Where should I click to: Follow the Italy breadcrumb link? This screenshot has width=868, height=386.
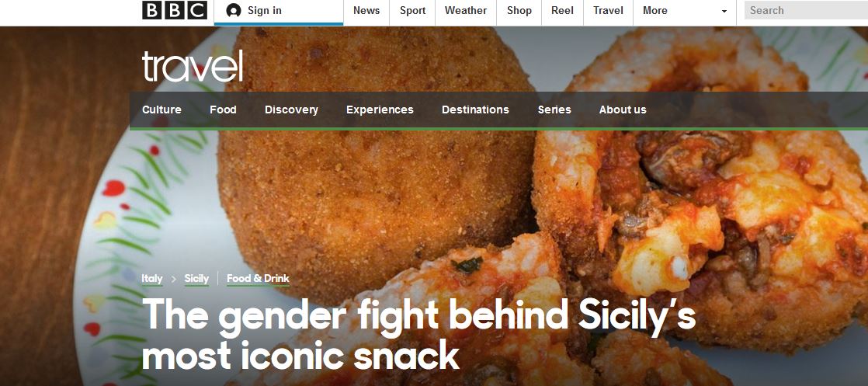click(x=151, y=279)
